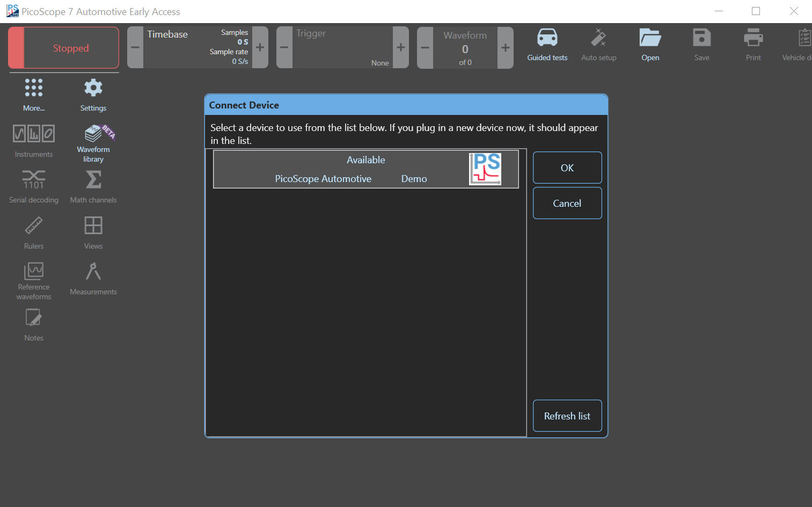Click the PS logo device thumbnail
The width and height of the screenshot is (812, 507).
[x=486, y=169]
